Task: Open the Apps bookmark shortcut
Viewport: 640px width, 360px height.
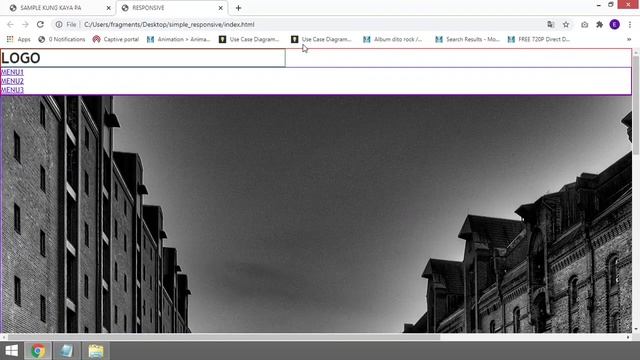Action: [18, 39]
